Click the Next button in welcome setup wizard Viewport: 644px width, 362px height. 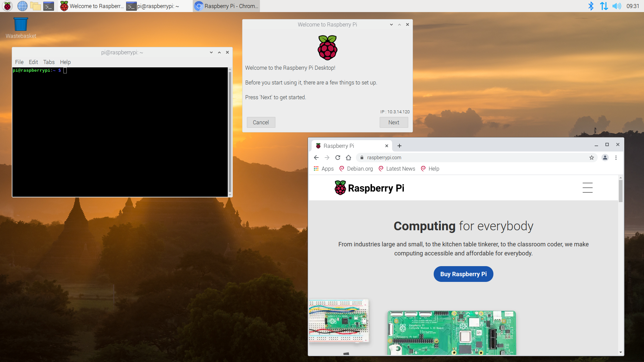coord(394,122)
